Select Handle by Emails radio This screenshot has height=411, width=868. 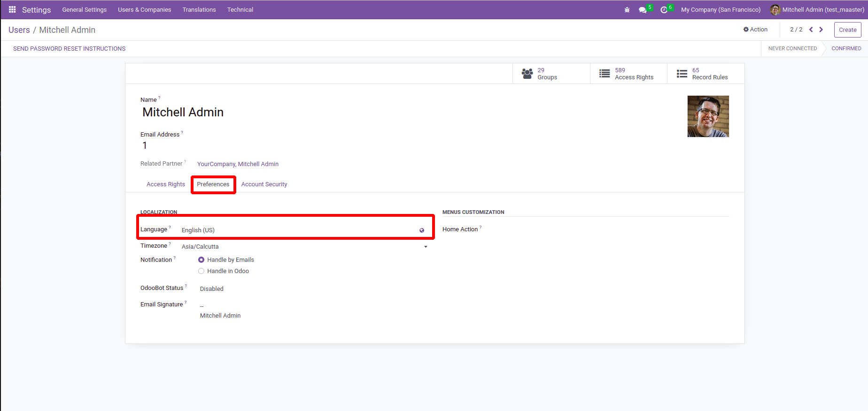201,260
